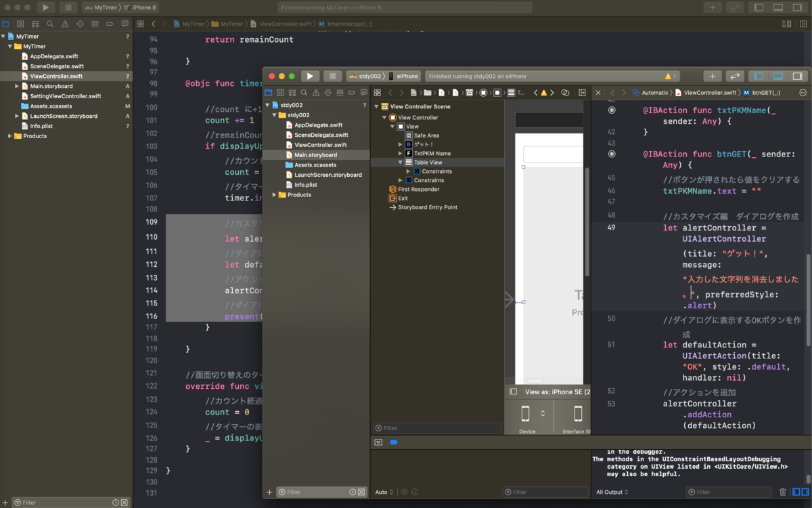Collapse the stdy002 project root
This screenshot has width=812, height=508.
267,105
